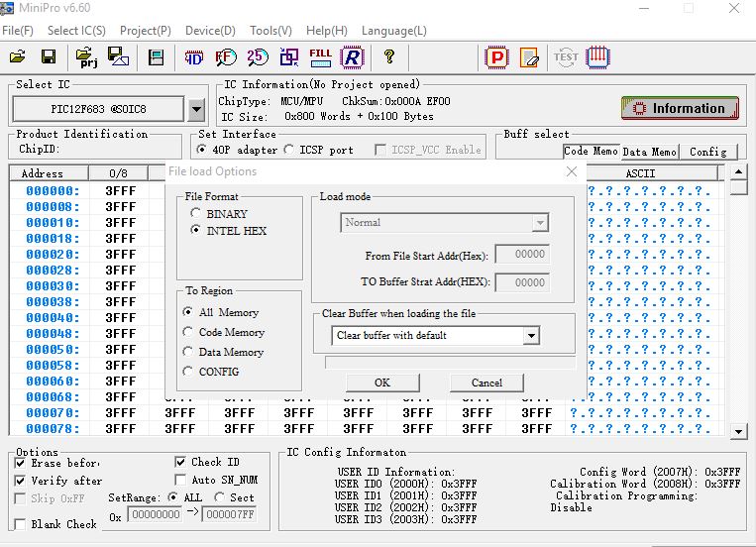This screenshot has height=547, width=756.
Task: Click OK in File load Options
Action: tap(382, 383)
